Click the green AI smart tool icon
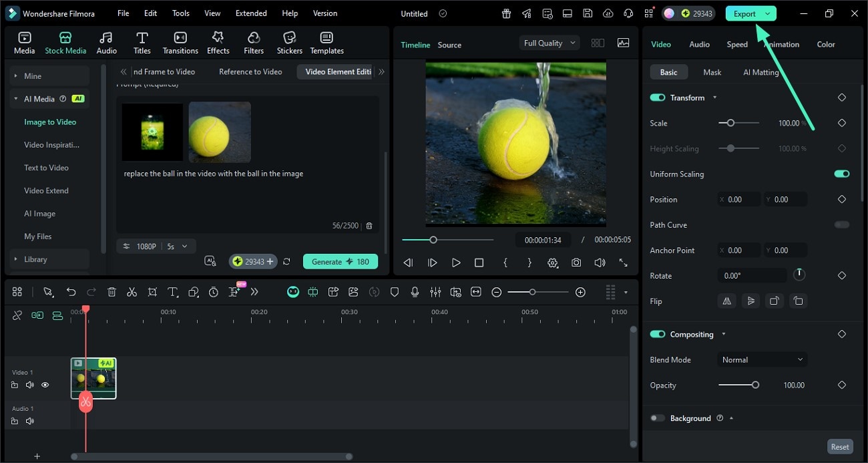Viewport: 868px width, 463px height. (293, 292)
